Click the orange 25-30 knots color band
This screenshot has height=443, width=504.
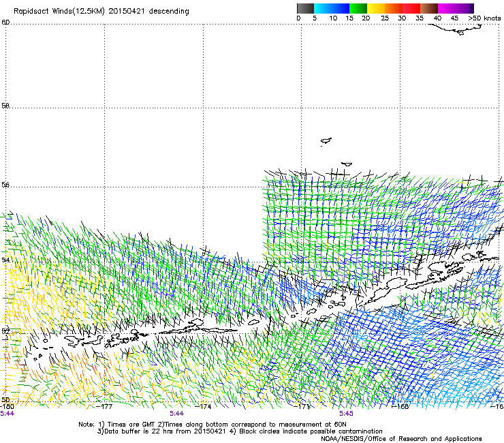pos(394,8)
